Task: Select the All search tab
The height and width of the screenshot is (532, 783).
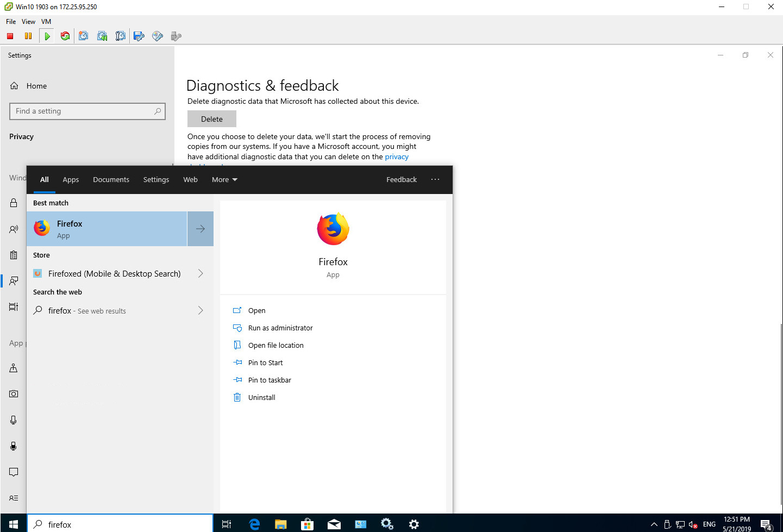Action: pyautogui.click(x=45, y=179)
